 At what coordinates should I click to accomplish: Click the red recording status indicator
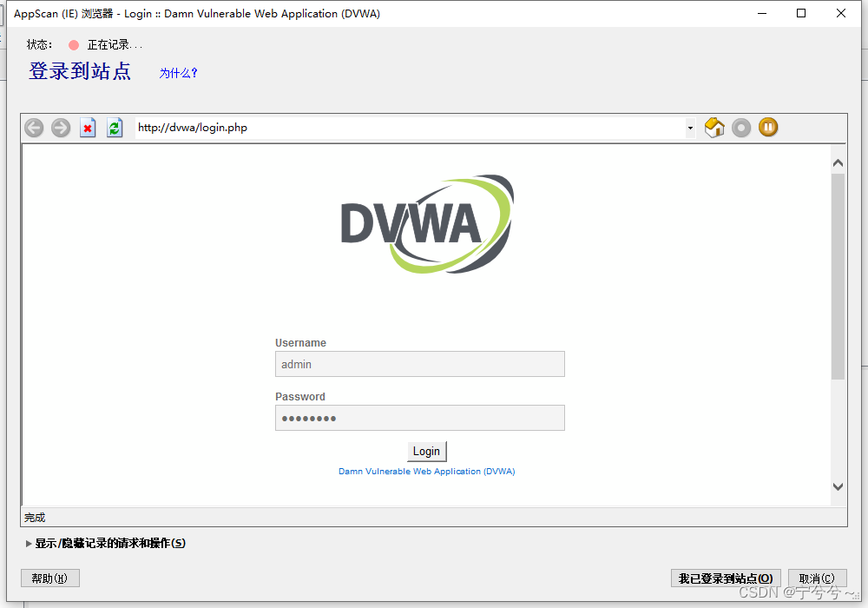74,45
